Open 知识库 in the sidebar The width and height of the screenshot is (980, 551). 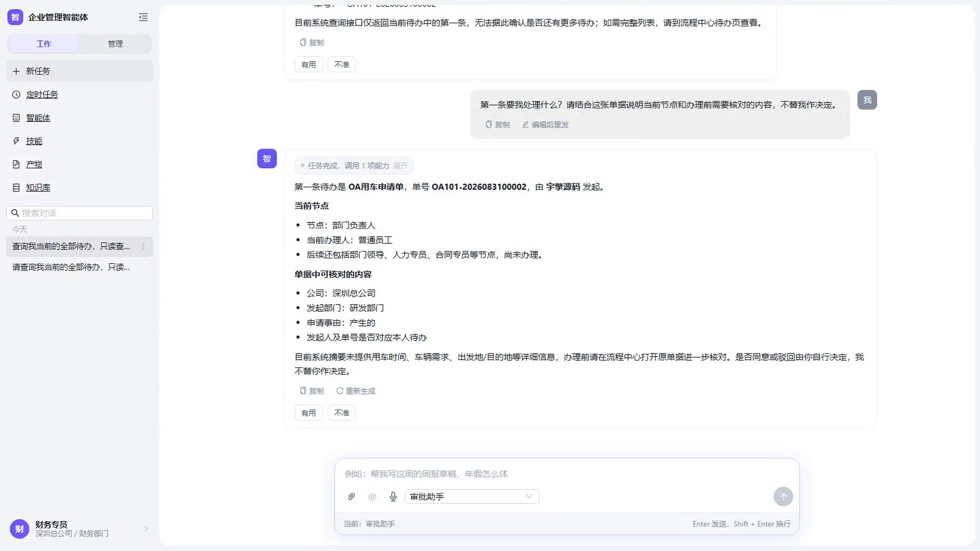coord(38,188)
